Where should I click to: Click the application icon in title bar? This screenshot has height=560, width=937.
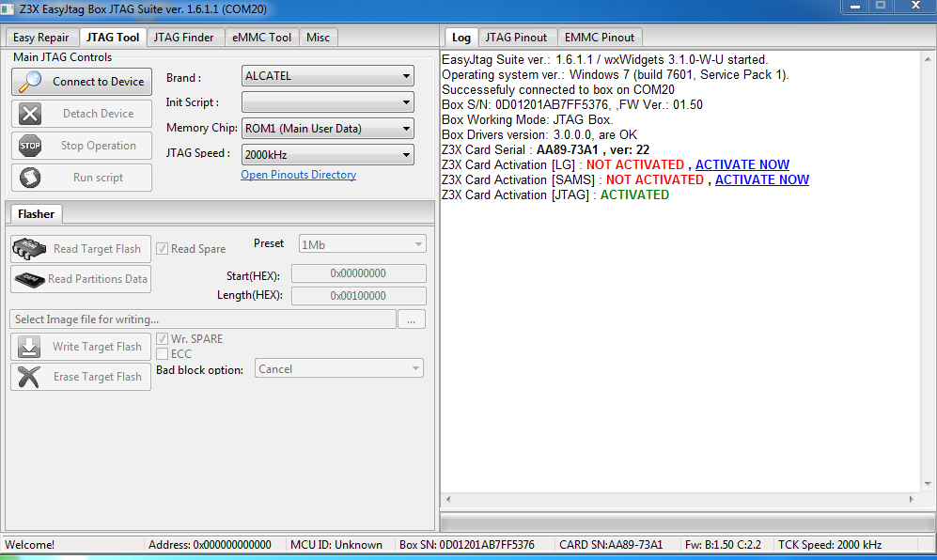pos(8,9)
